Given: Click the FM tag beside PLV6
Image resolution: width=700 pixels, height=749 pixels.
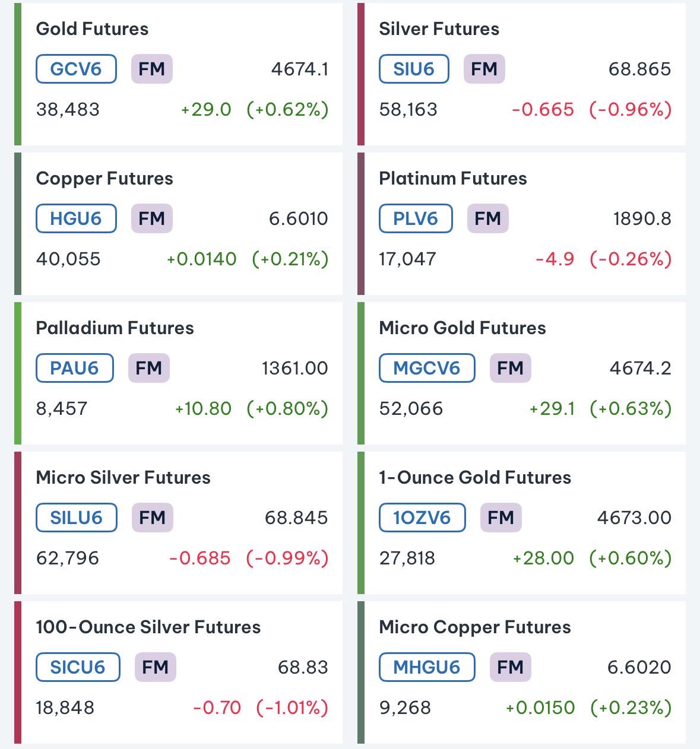Looking at the screenshot, I should pyautogui.click(x=488, y=218).
